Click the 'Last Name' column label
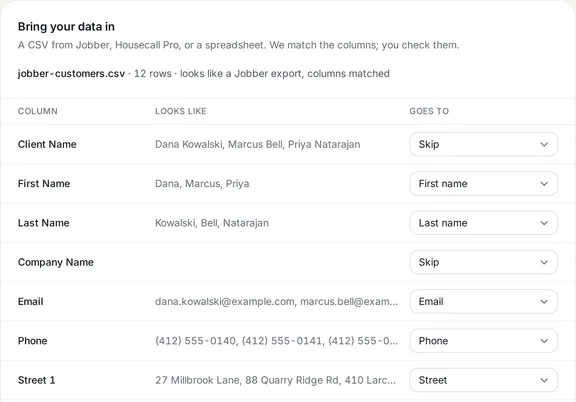This screenshot has width=576, height=402. click(43, 223)
